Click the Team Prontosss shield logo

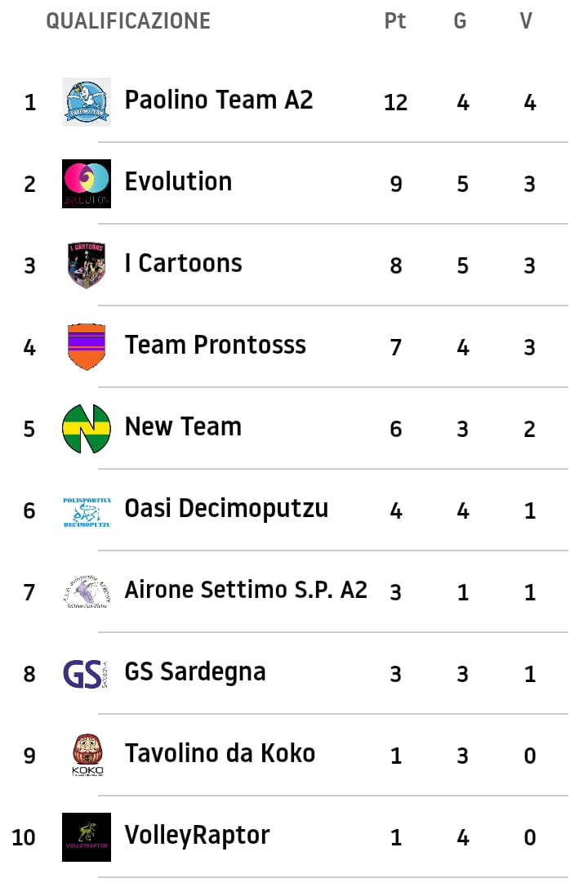point(87,347)
